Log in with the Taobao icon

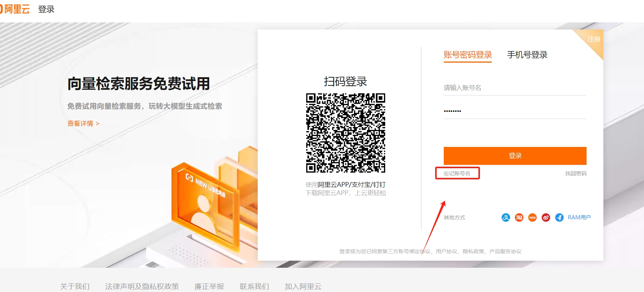pyautogui.click(x=519, y=217)
